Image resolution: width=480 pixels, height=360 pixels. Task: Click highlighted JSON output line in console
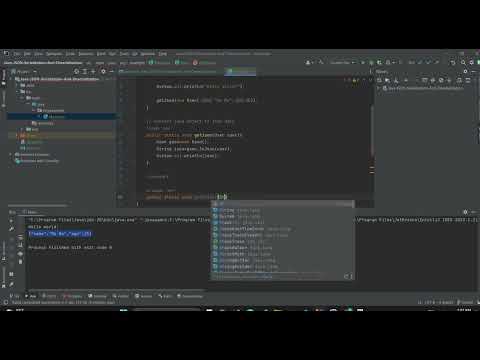(60, 234)
